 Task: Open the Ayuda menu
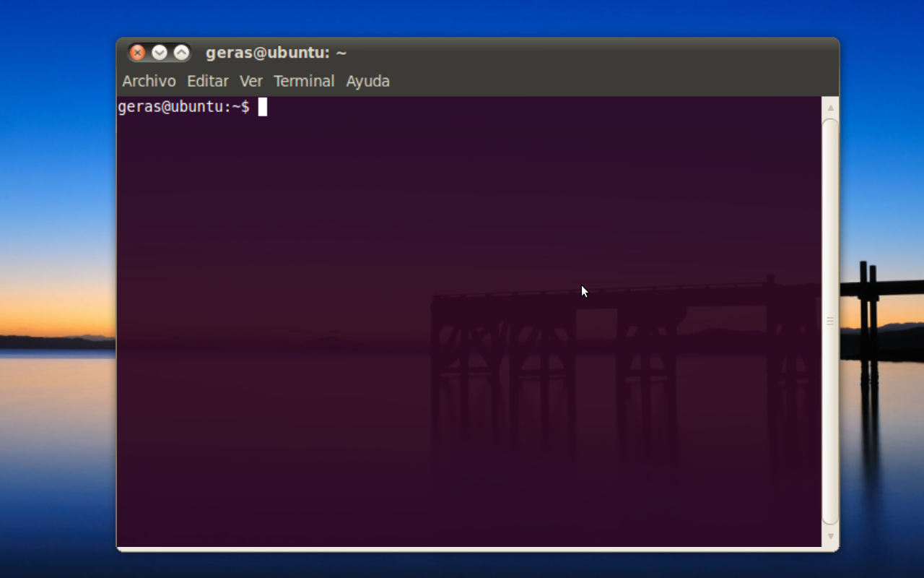click(367, 81)
